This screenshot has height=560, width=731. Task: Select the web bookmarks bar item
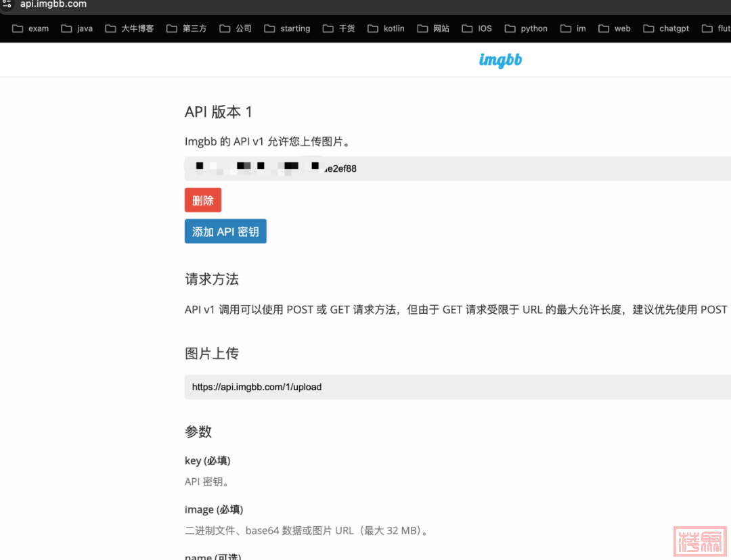click(615, 28)
